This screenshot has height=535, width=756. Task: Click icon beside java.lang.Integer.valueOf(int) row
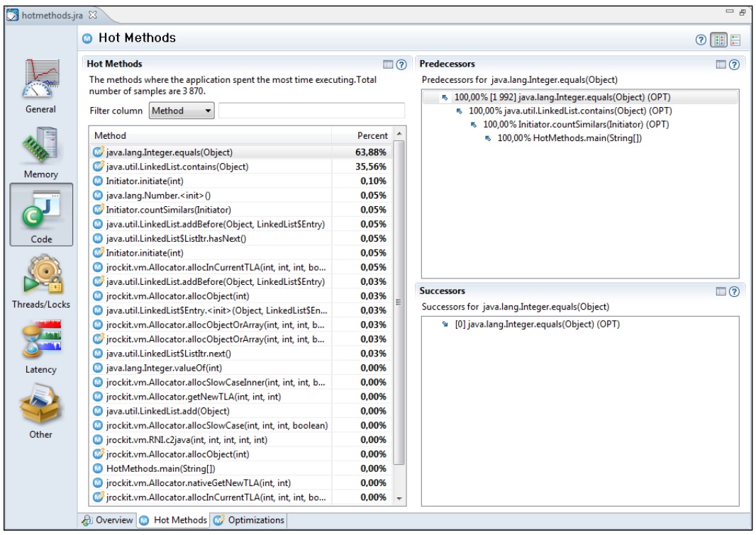pyautogui.click(x=98, y=368)
